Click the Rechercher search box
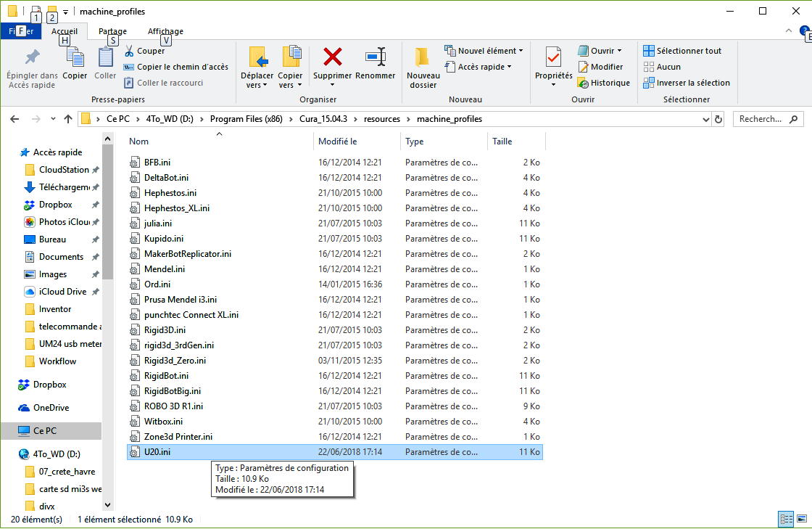This screenshot has width=812, height=529. click(x=768, y=119)
